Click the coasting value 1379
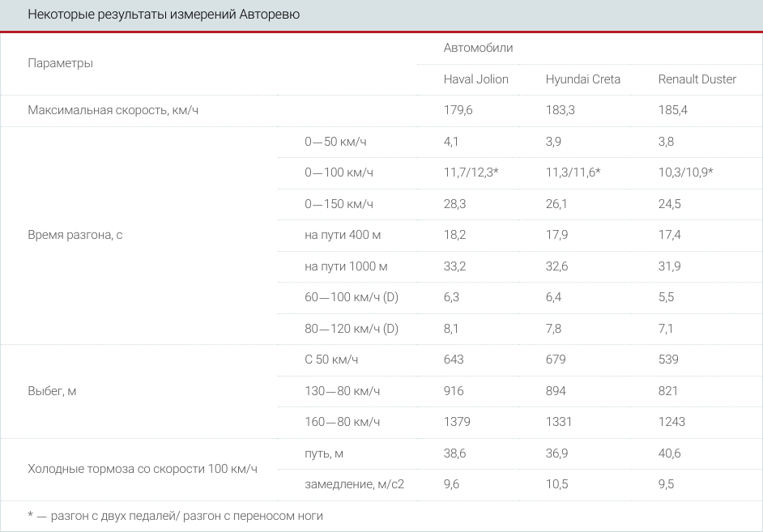This screenshot has height=532, width=763. click(x=457, y=422)
